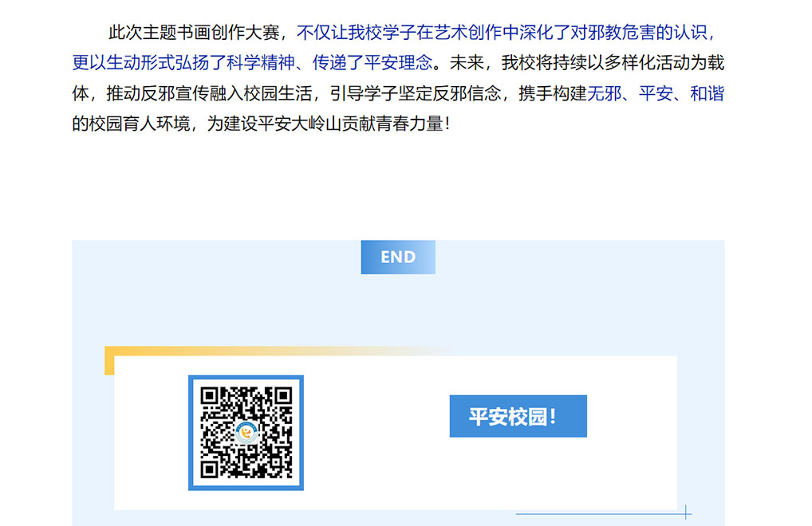Click the phrase 推动反邪宣传融入校园生活
812x526 pixels.
tap(209, 93)
